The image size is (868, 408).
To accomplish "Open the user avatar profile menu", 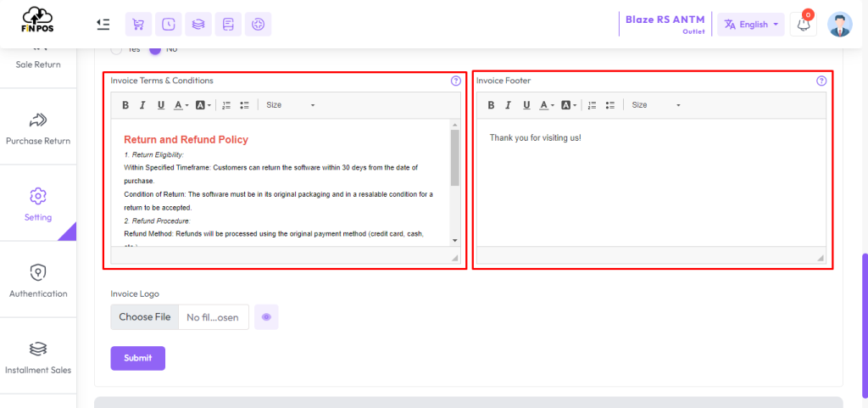I will [840, 25].
